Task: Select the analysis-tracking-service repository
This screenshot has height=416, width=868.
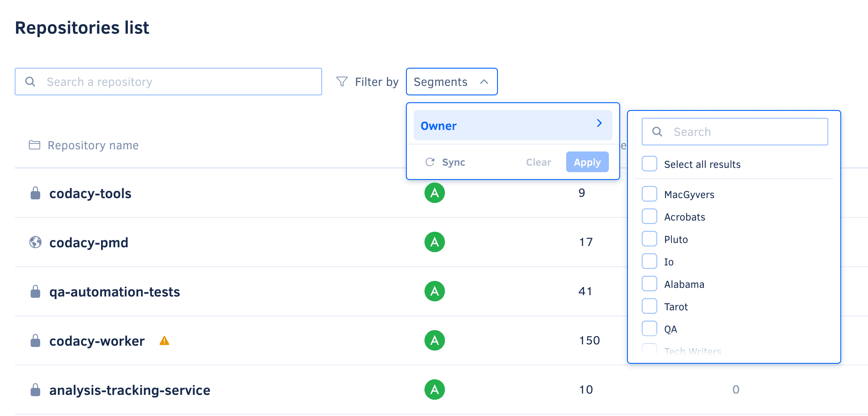Action: coord(130,390)
